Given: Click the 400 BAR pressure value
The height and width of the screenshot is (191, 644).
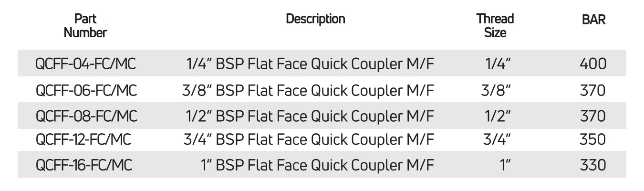Looking at the screenshot, I should point(593,64).
